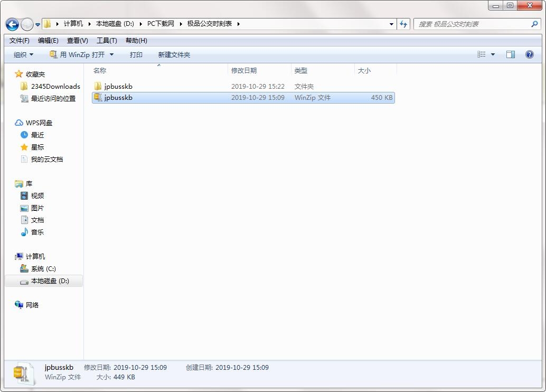Open 最近 under WPS网盘
The image size is (546, 392).
tap(32, 135)
